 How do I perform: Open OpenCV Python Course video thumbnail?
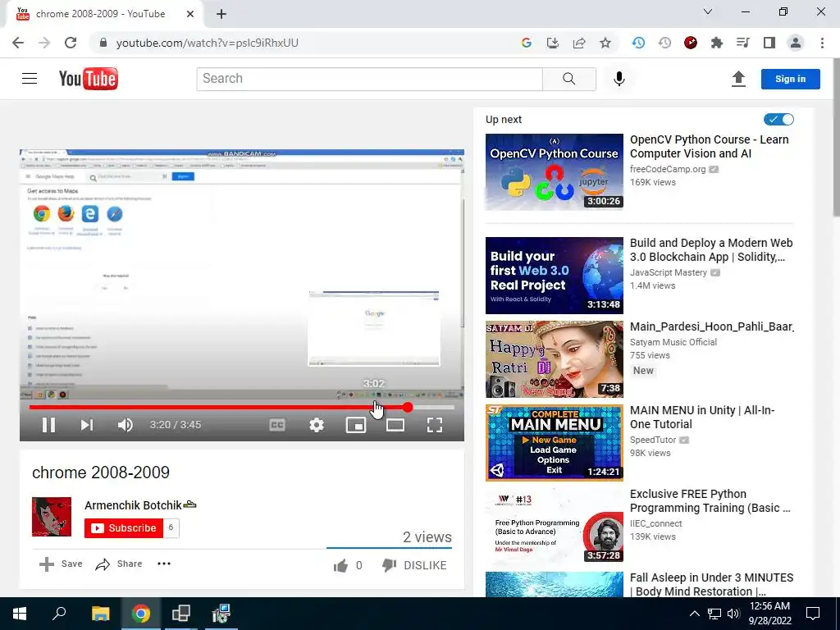[x=554, y=172]
